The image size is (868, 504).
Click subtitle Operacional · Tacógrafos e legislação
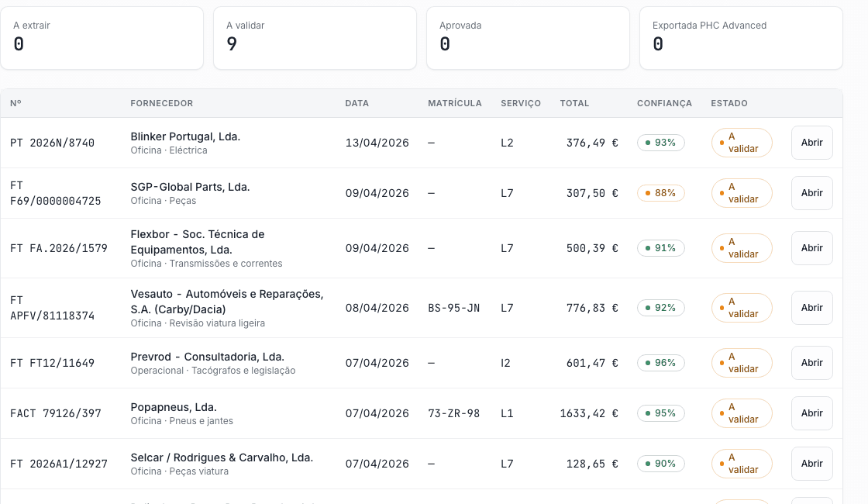[213, 371]
